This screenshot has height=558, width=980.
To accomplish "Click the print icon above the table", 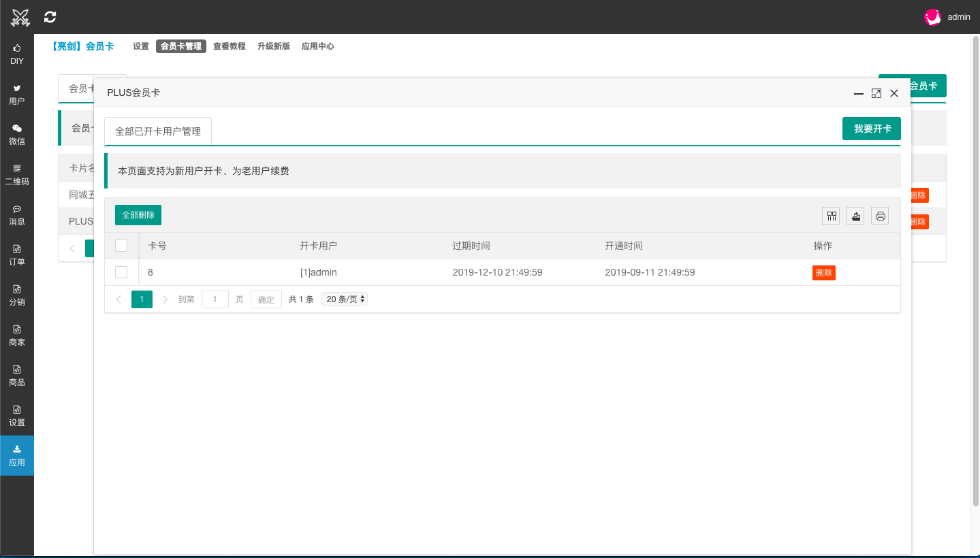I will tap(880, 215).
